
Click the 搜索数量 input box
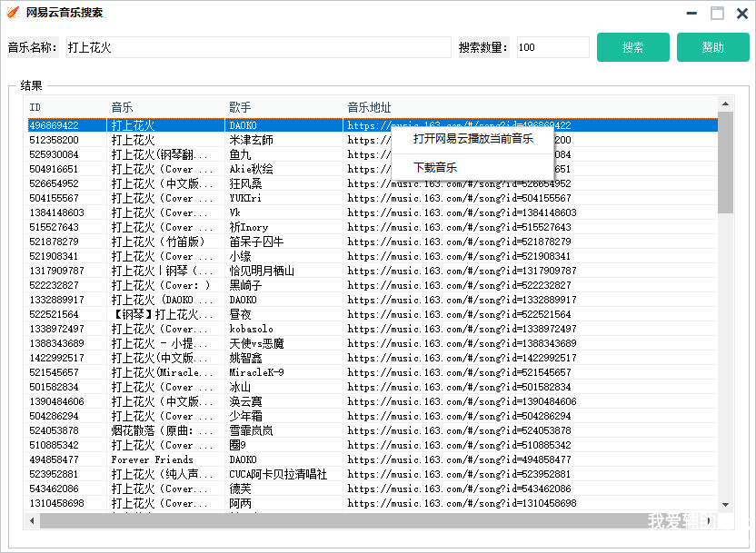click(x=552, y=47)
